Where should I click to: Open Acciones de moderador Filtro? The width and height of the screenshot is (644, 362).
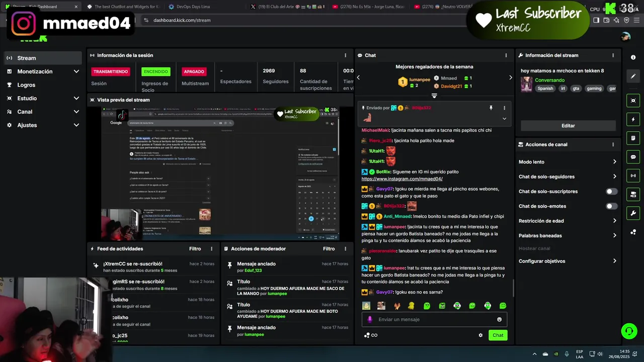(329, 249)
